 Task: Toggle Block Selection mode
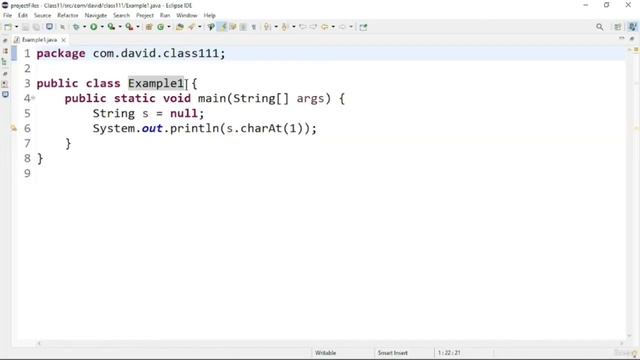[x=243, y=27]
